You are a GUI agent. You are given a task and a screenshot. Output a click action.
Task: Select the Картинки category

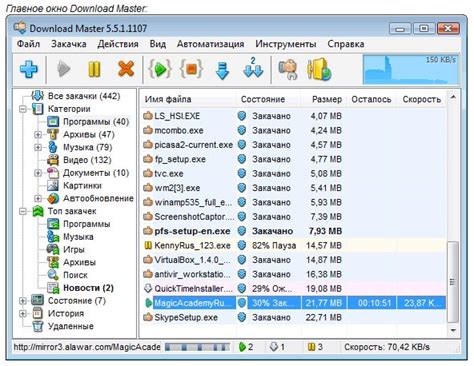[x=82, y=186]
